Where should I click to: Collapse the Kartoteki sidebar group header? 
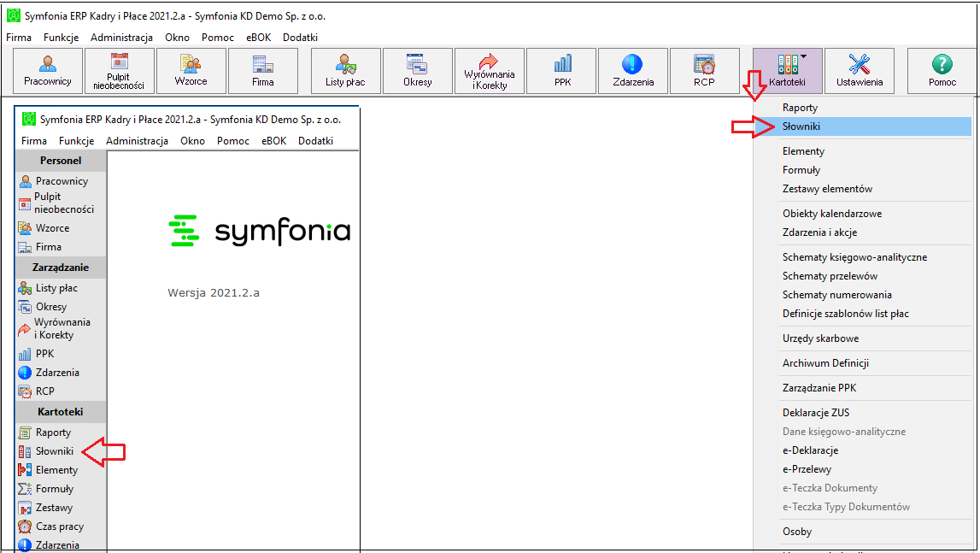61,412
